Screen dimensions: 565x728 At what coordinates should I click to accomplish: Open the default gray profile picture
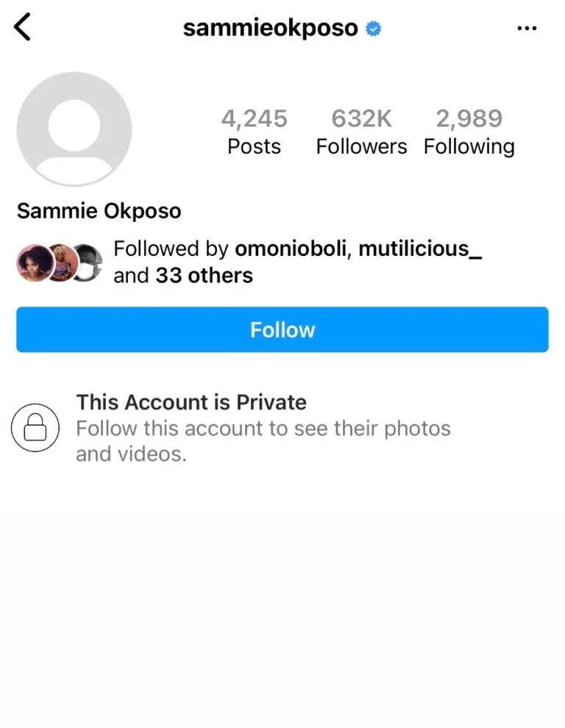tap(74, 128)
